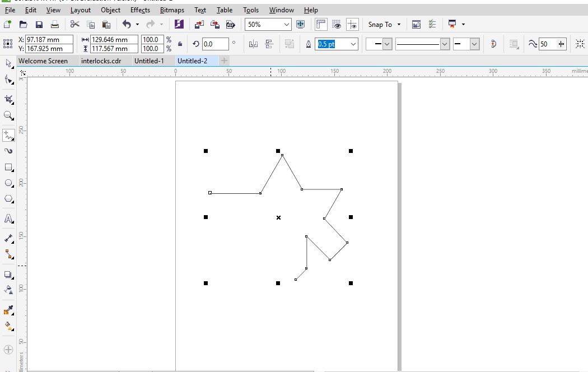Image resolution: width=588 pixels, height=372 pixels.
Task: Select the Shape edit tool
Action: coord(8,80)
